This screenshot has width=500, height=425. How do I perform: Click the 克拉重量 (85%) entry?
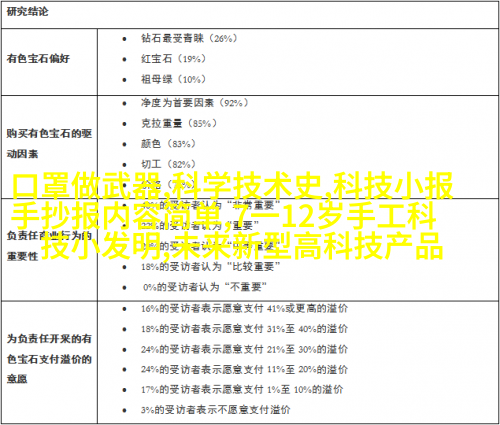(x=179, y=123)
